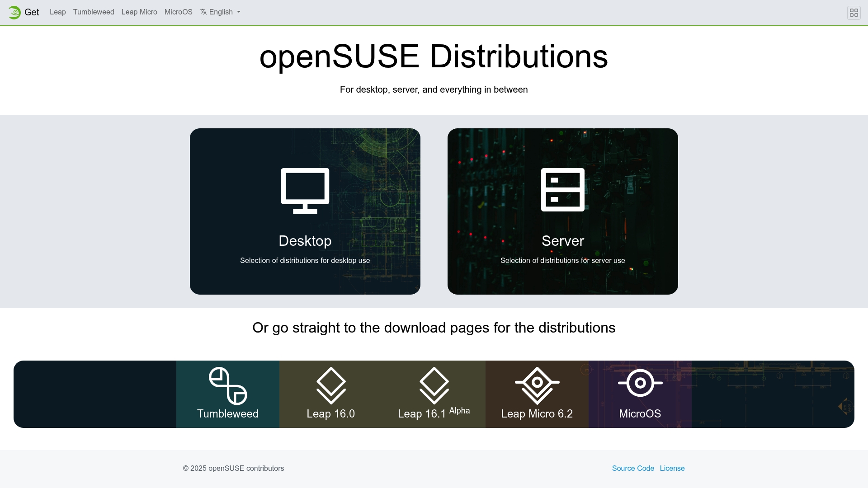This screenshot has height=488, width=868.
Task: Click the Leap Micro 6.2 download tile
Action: (x=537, y=394)
